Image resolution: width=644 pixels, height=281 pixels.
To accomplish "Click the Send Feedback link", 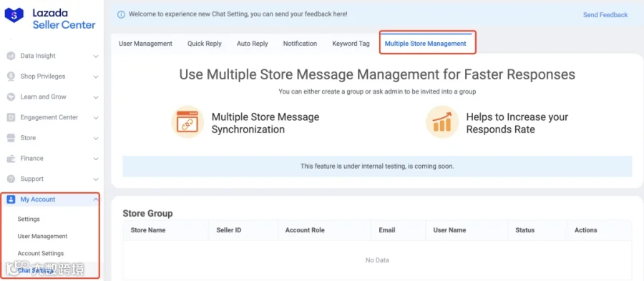I will pos(605,15).
